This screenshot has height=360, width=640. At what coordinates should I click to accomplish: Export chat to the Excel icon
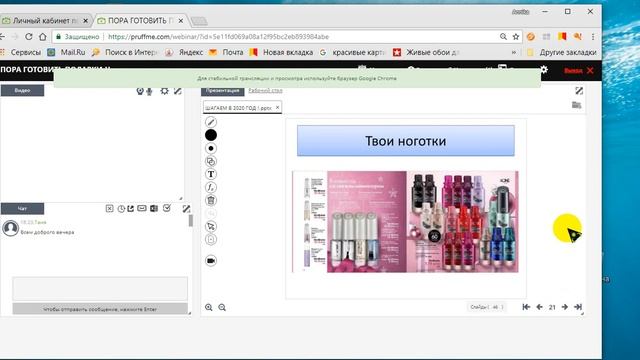tap(154, 209)
